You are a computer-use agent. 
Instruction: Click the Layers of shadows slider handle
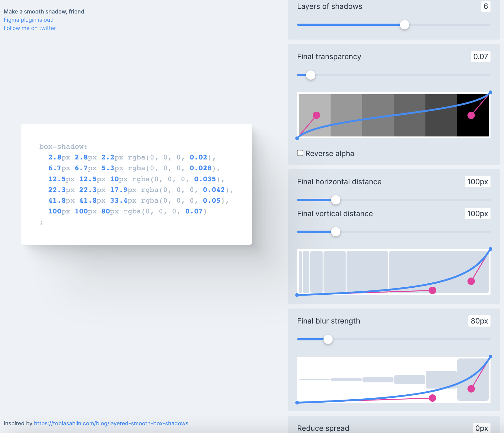pos(405,25)
